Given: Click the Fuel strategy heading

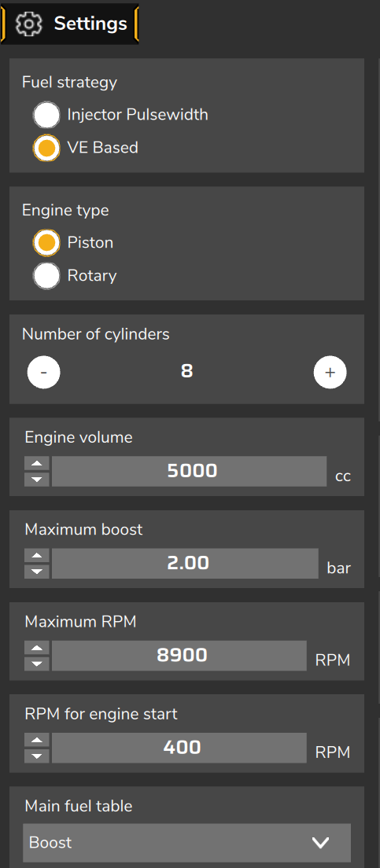Looking at the screenshot, I should (70, 83).
